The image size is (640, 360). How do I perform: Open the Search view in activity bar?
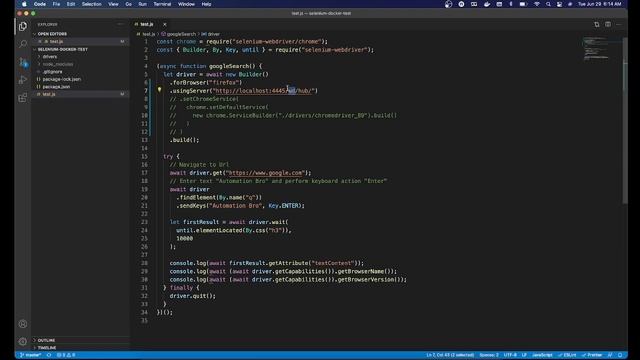tap(23, 44)
